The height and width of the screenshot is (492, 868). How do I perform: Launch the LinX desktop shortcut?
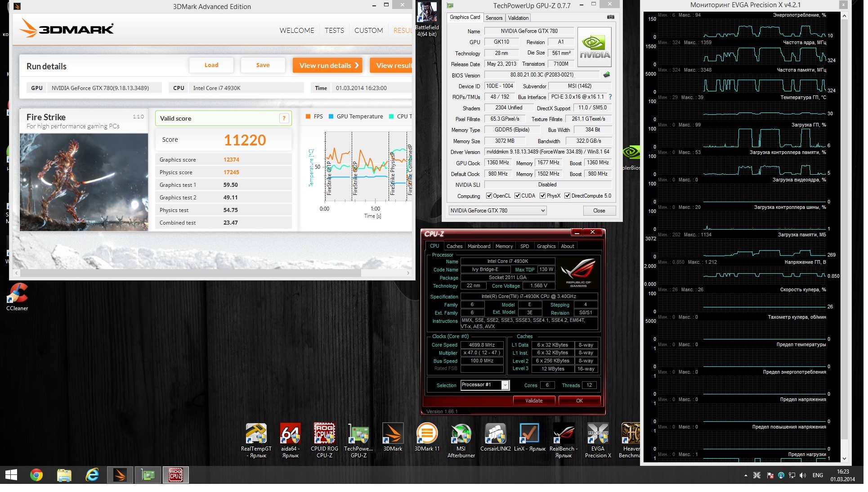[529, 438]
